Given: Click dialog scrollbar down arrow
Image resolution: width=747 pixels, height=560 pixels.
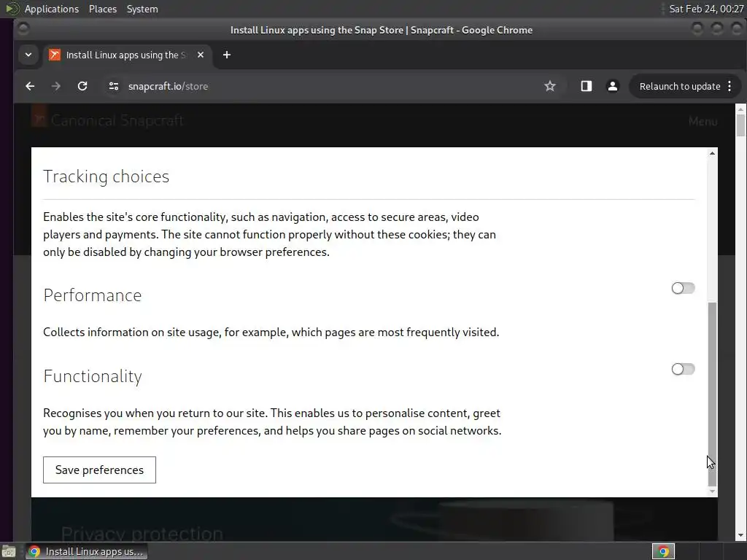Looking at the screenshot, I should 712,491.
